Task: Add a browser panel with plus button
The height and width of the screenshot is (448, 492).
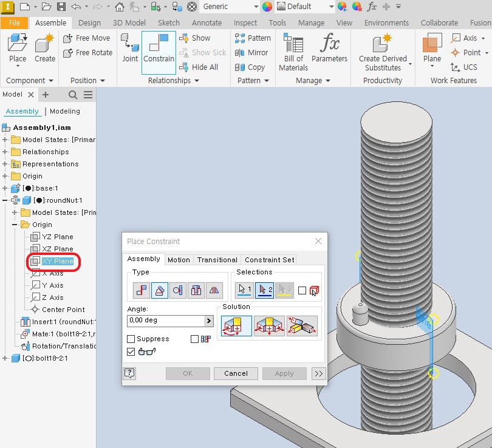Action: click(46, 95)
